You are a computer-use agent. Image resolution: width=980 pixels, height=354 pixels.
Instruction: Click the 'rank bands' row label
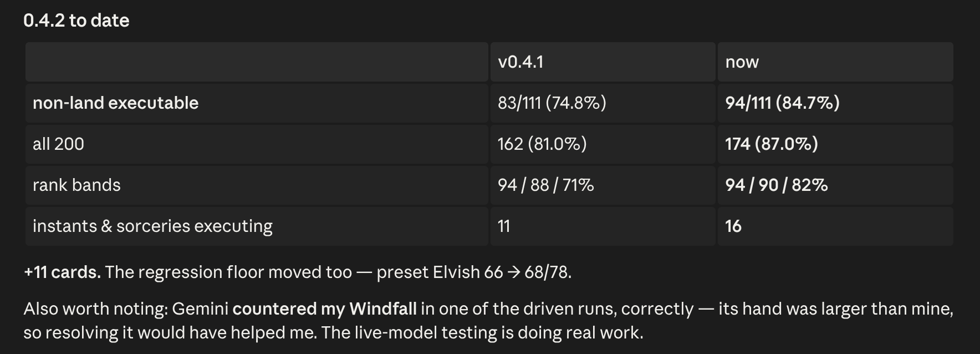257,185
